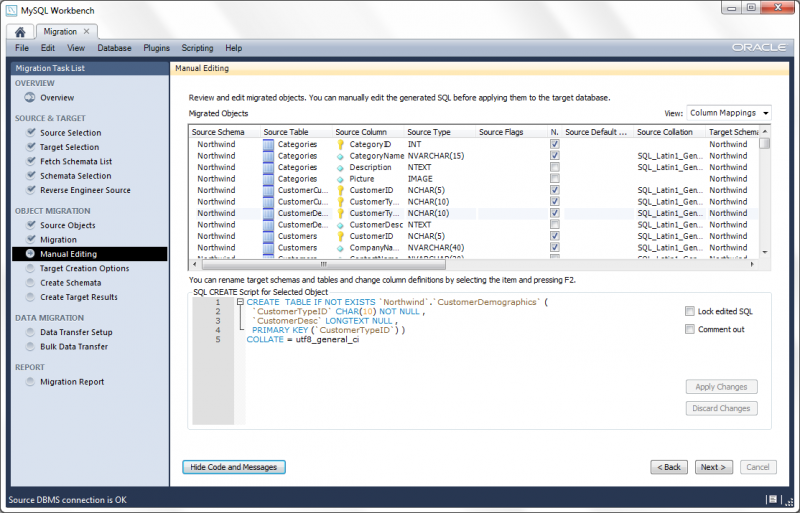This screenshot has height=513, width=800.
Task: Close the Migration tab
Action: pyautogui.click(x=86, y=31)
